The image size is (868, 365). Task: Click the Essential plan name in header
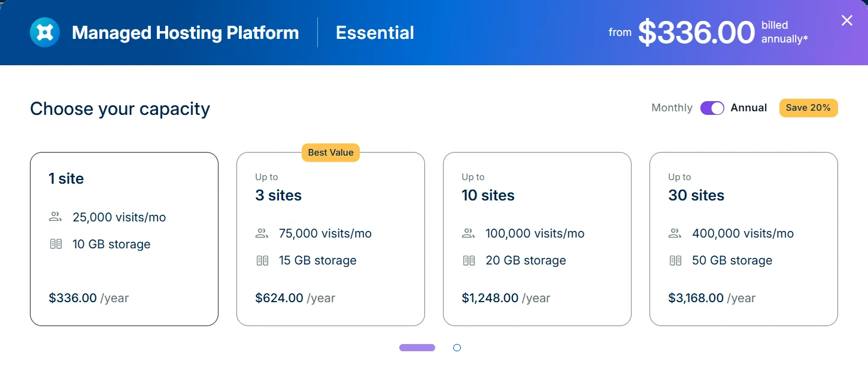pos(375,32)
